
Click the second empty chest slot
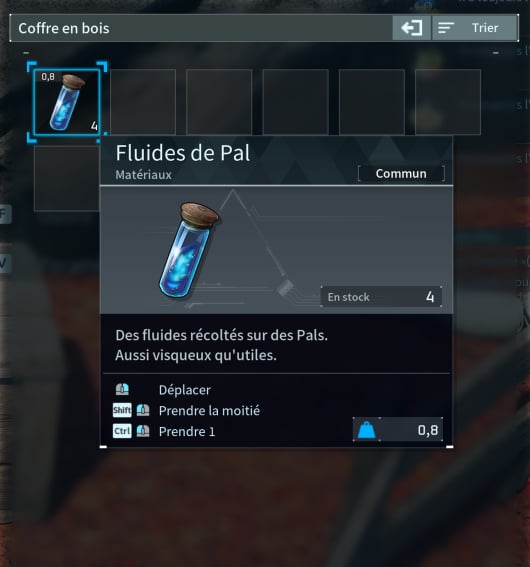tap(143, 102)
